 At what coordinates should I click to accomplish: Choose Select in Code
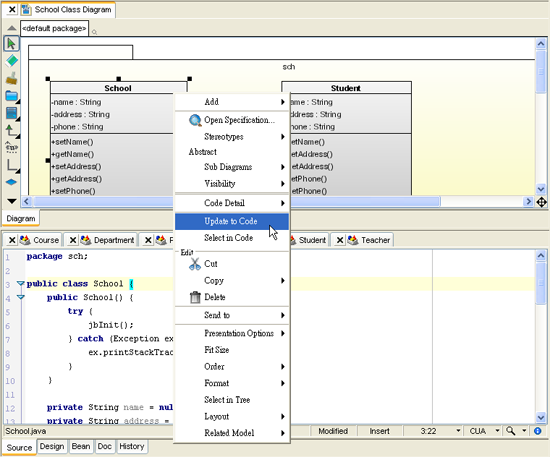pos(232,238)
